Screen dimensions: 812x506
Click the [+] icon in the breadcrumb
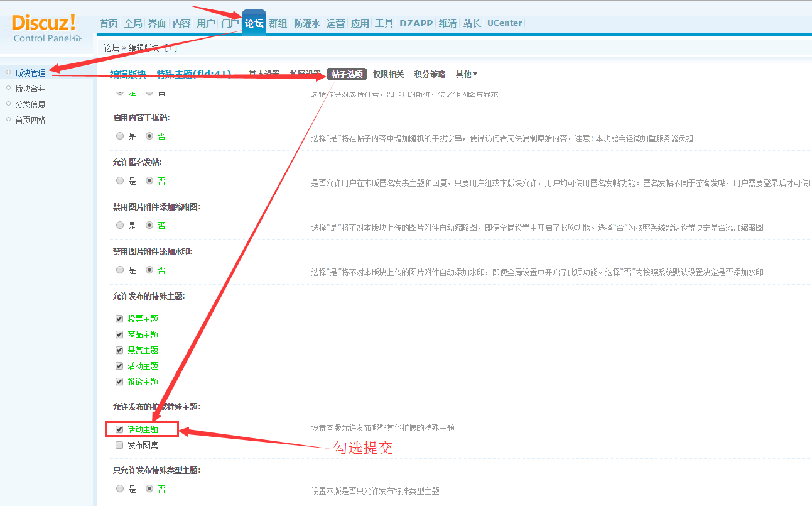click(171, 48)
